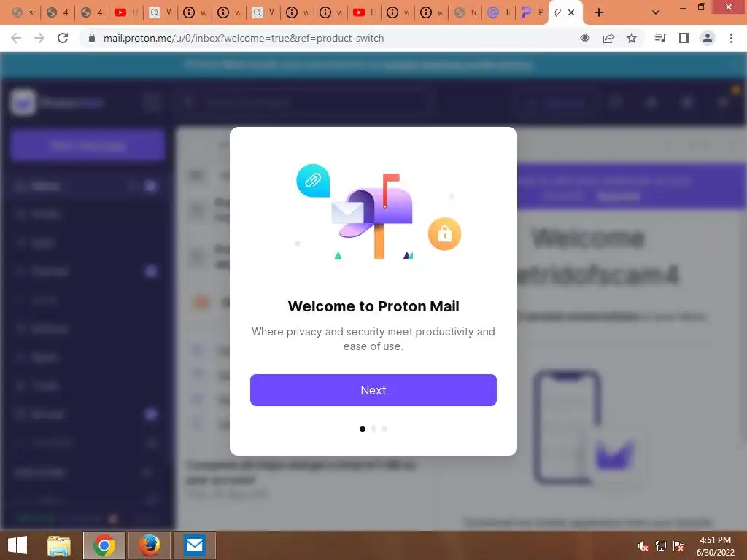
Task: Open the Chrome profile avatar menu
Action: click(708, 38)
